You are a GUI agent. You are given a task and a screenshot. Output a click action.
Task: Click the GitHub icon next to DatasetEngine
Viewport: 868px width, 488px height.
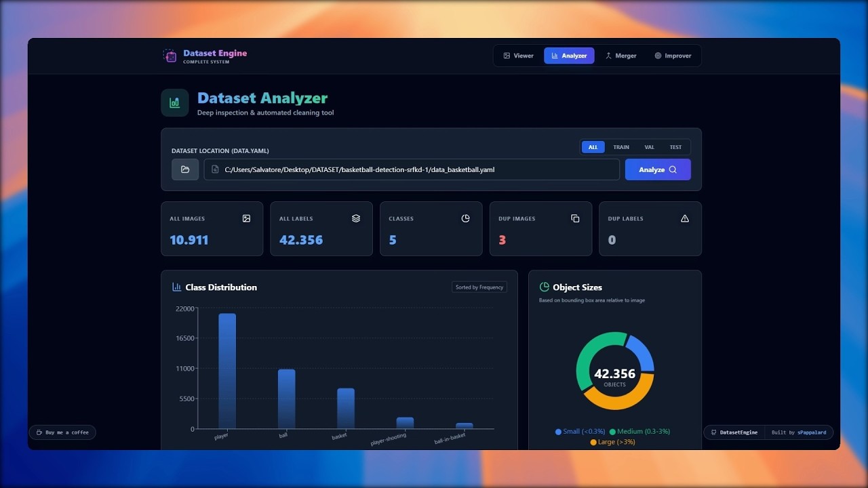tap(713, 432)
